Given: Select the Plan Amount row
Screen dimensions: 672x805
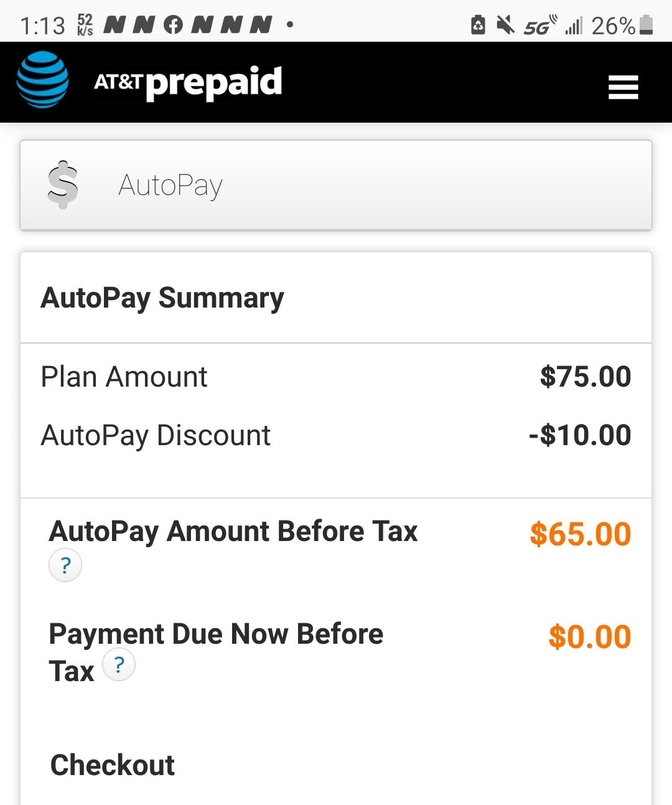Looking at the screenshot, I should (124, 376).
